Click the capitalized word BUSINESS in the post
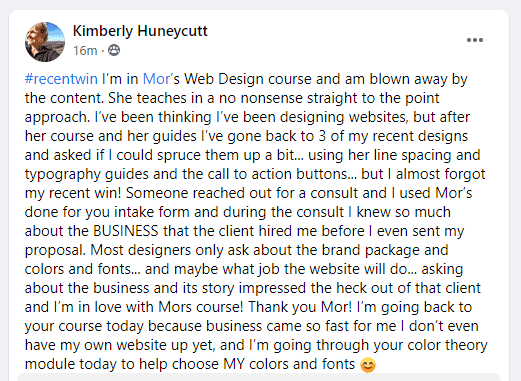The width and height of the screenshot is (521, 381). [126, 231]
